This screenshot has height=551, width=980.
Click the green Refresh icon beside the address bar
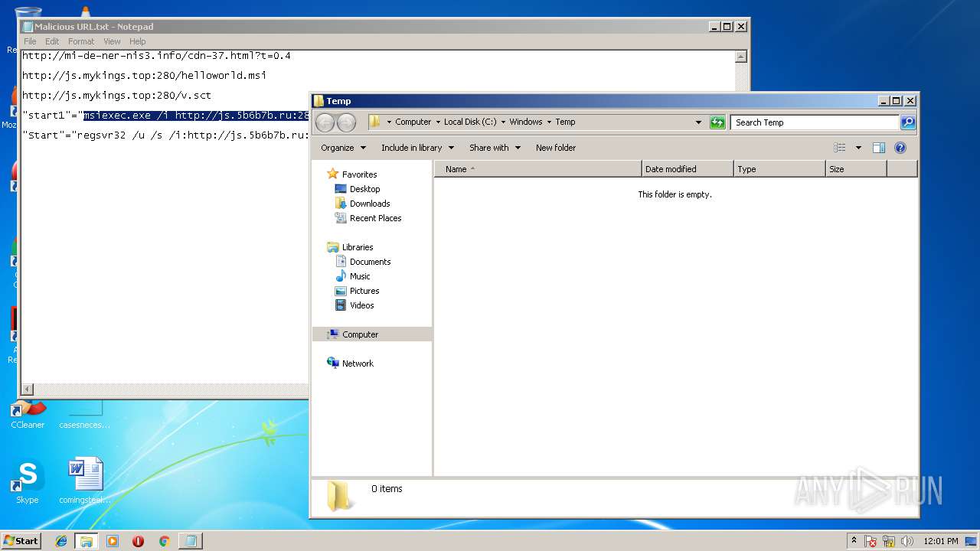coord(717,122)
